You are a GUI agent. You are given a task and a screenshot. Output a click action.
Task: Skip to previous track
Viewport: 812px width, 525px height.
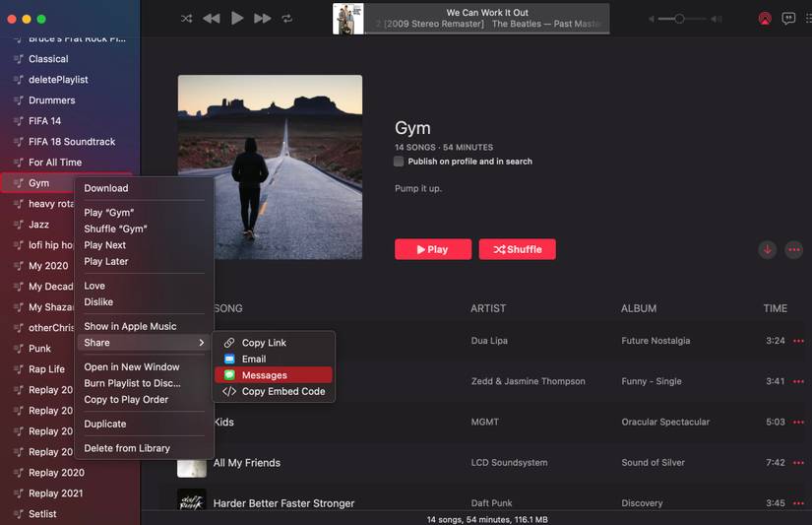212,19
